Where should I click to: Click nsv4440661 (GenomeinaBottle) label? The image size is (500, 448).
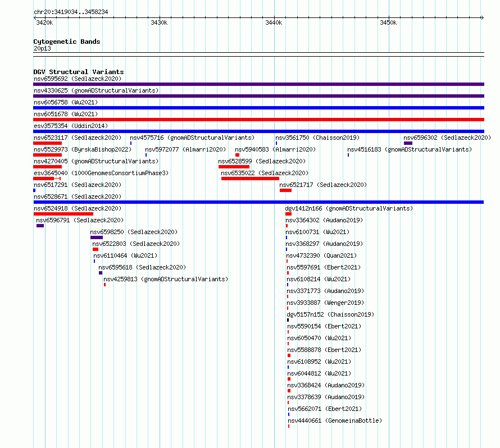point(335,420)
